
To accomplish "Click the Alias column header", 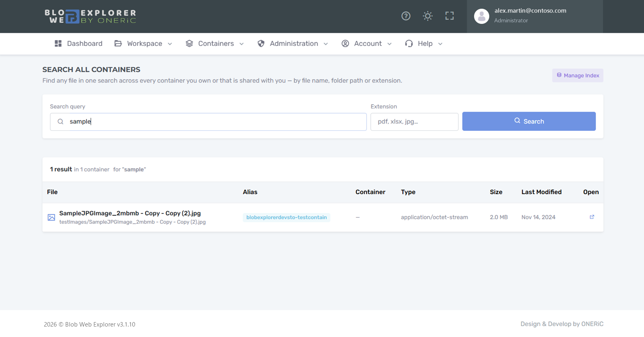I will pos(250,192).
